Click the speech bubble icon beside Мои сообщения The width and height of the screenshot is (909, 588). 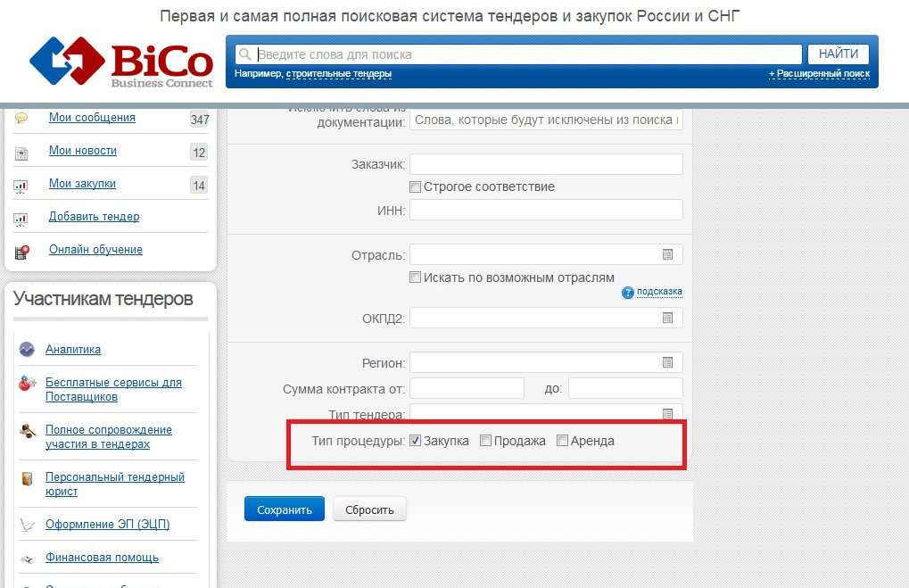pos(21,118)
